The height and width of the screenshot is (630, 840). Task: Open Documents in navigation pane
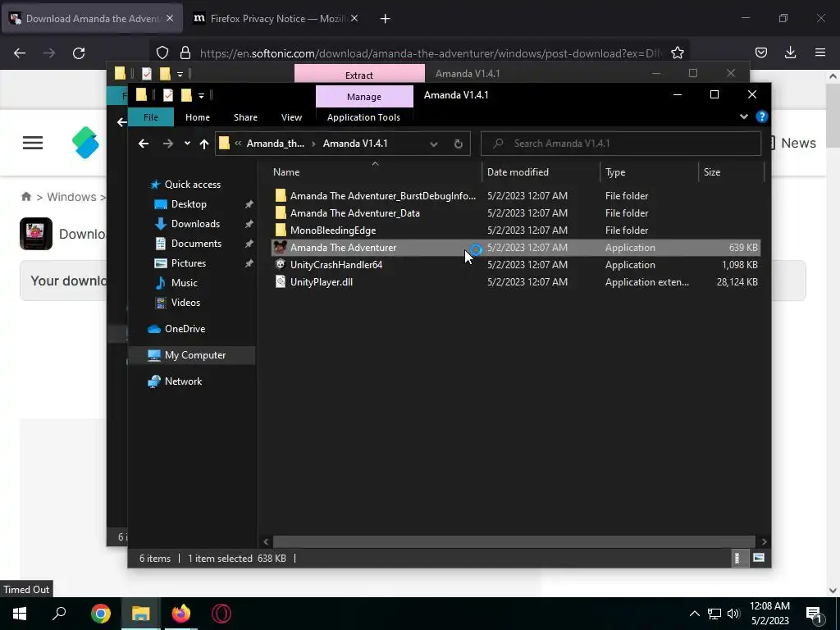[x=196, y=244]
